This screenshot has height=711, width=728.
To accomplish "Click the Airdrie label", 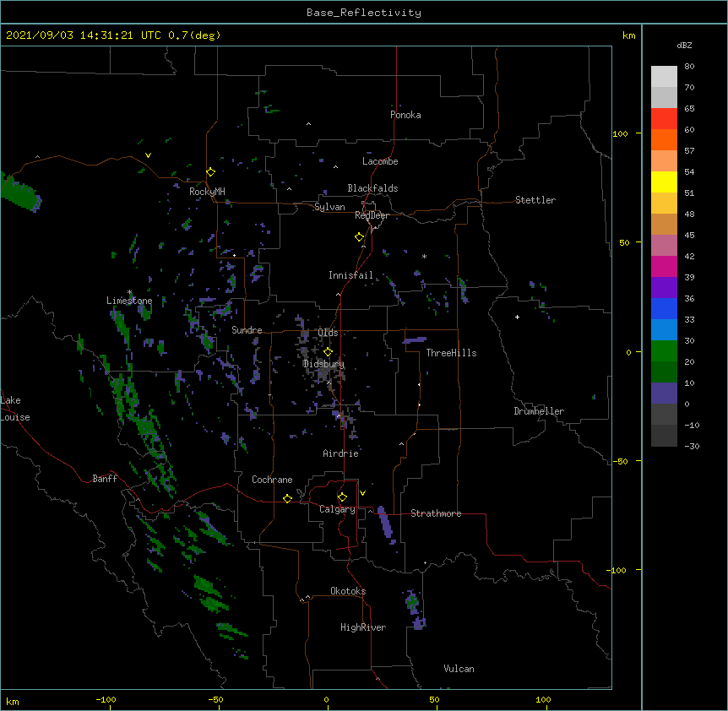I will (340, 453).
